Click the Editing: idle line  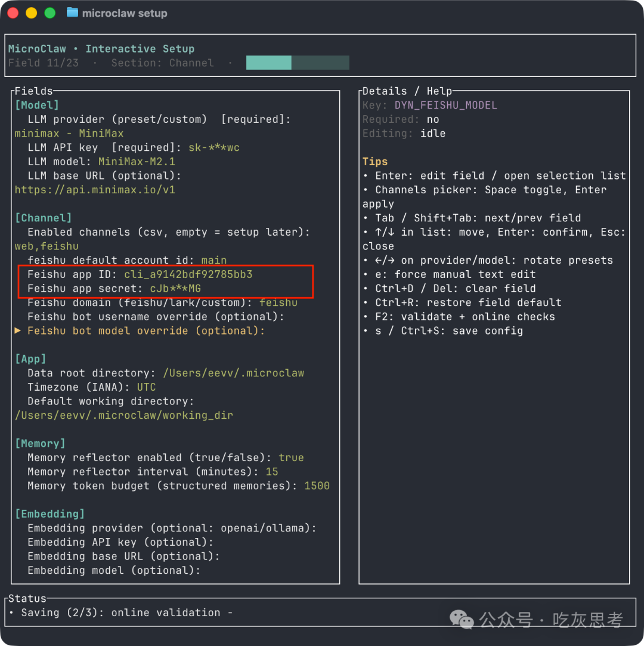pyautogui.click(x=404, y=134)
